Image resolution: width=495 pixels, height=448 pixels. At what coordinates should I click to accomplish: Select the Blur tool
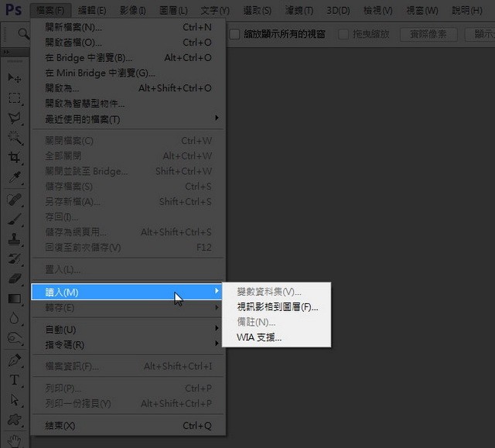[15, 318]
